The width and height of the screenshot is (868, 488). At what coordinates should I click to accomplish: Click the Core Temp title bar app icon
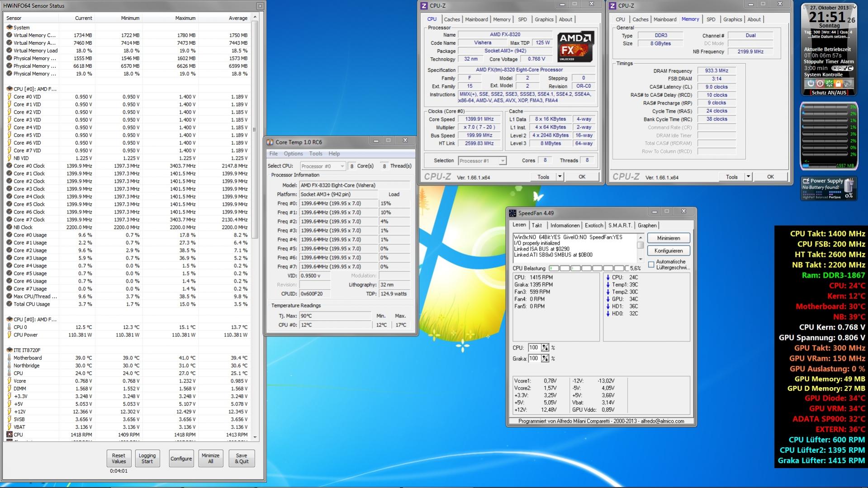(270, 142)
